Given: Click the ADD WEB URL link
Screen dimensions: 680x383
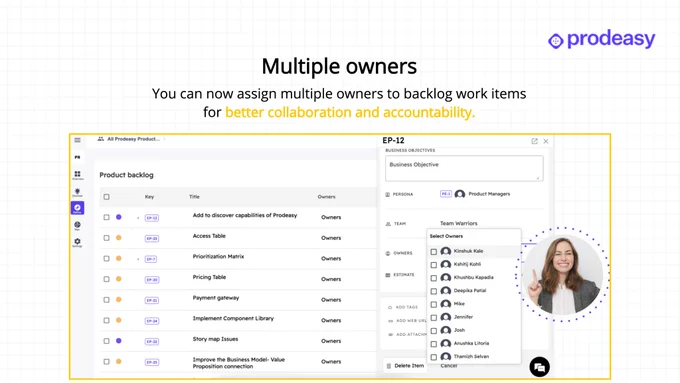Looking at the screenshot, I should pos(408,321).
